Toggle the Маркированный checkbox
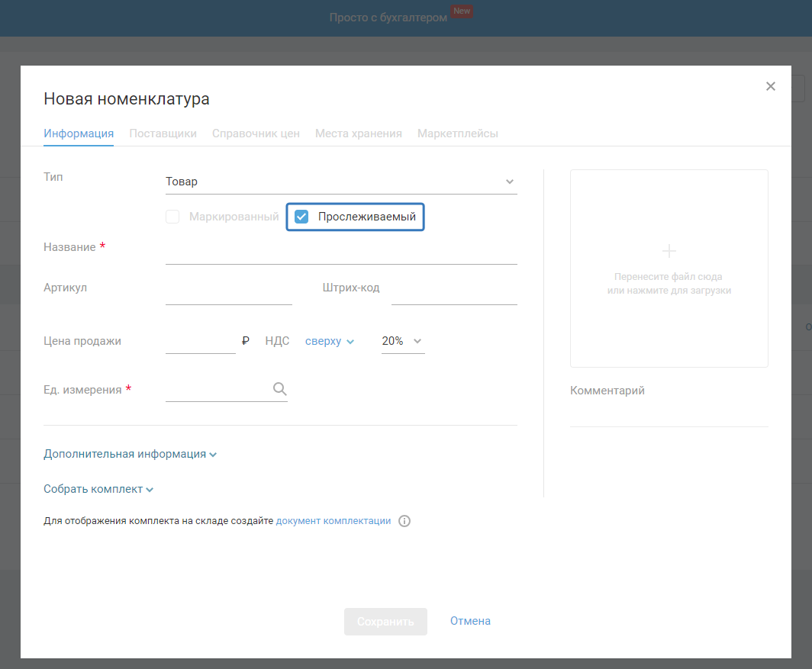This screenshot has width=812, height=669. pos(173,217)
